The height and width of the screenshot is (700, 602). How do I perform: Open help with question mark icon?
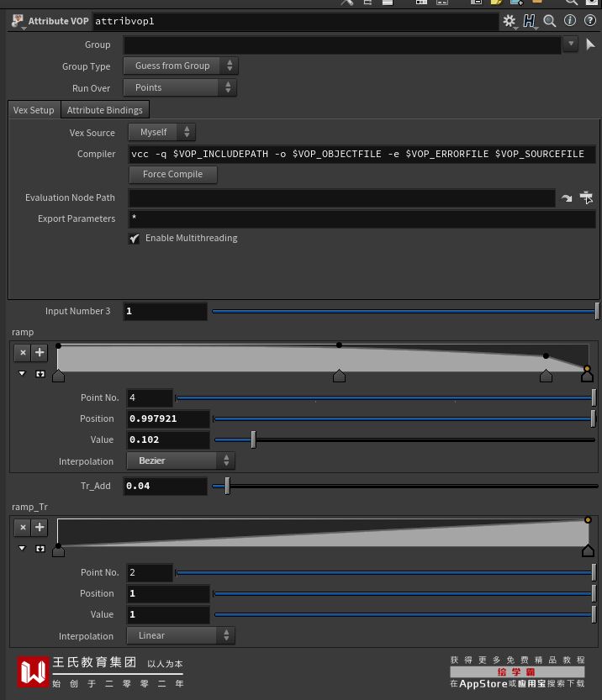click(x=590, y=20)
